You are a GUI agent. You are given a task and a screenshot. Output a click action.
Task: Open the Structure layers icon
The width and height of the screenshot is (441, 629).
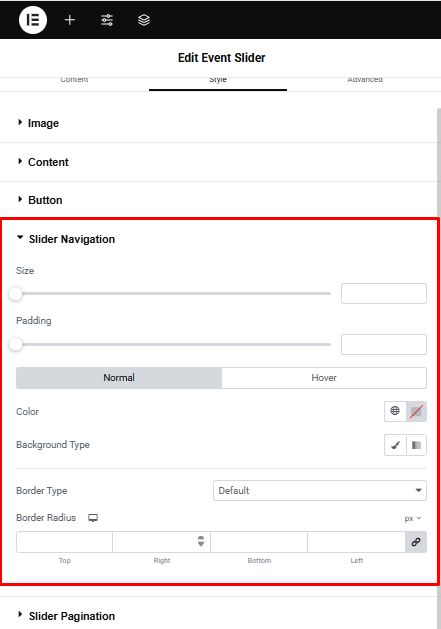(x=144, y=20)
